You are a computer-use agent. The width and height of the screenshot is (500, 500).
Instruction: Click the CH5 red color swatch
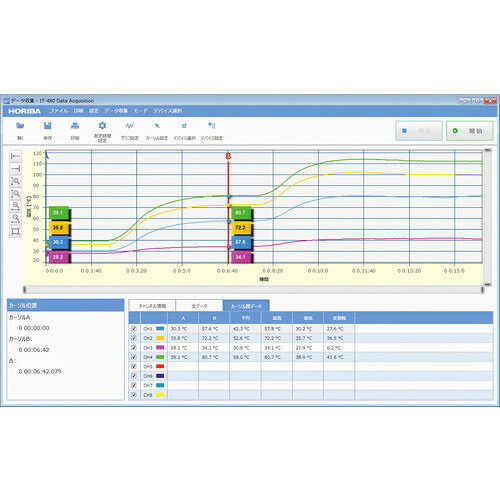point(160,366)
